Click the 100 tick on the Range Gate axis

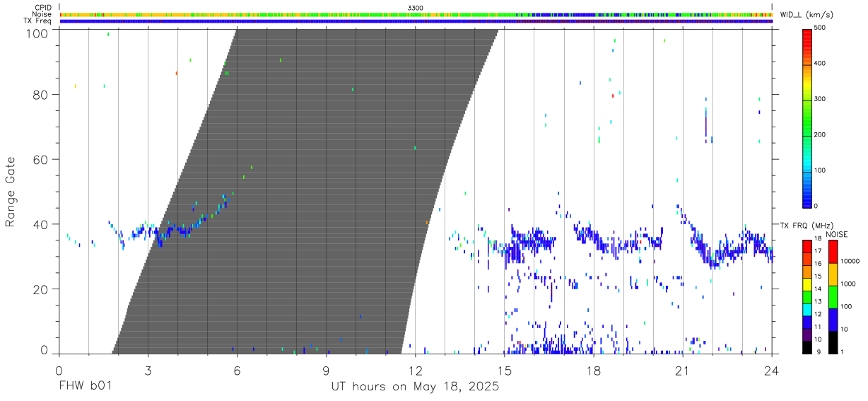pos(37,33)
